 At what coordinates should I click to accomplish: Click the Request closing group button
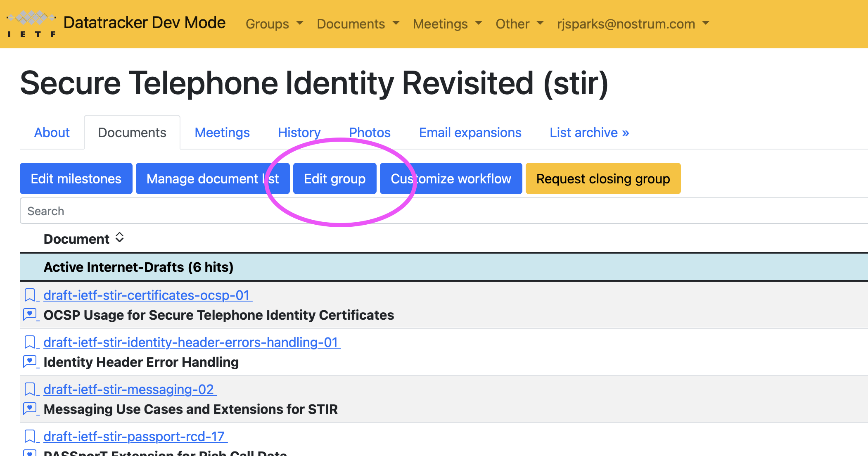point(603,178)
